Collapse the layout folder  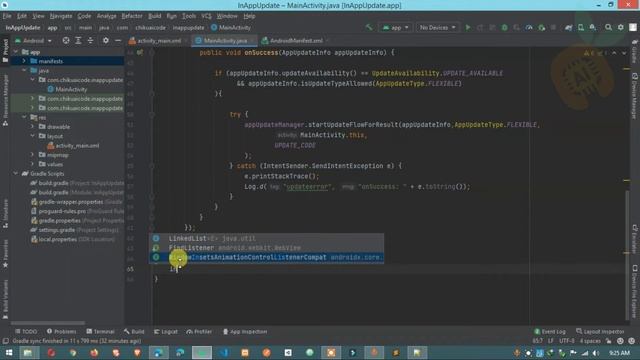pos(33,136)
